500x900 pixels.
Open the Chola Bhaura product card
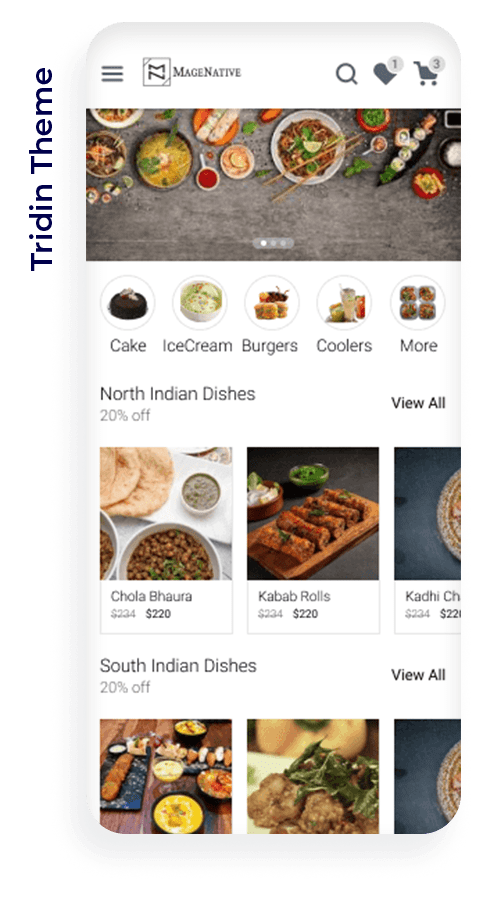pyautogui.click(x=166, y=541)
